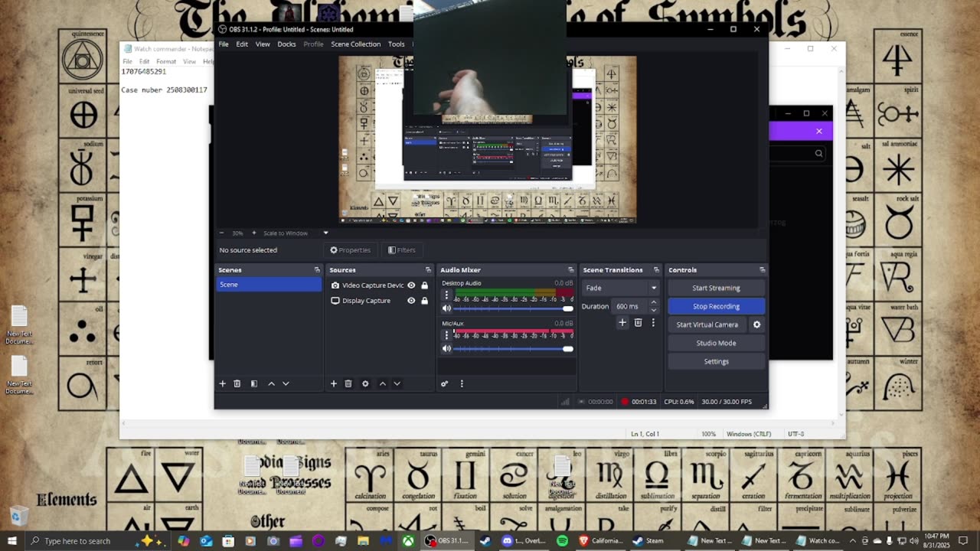Move source down arrow in Sources panel
Viewport: 980px width, 551px height.
(397, 383)
